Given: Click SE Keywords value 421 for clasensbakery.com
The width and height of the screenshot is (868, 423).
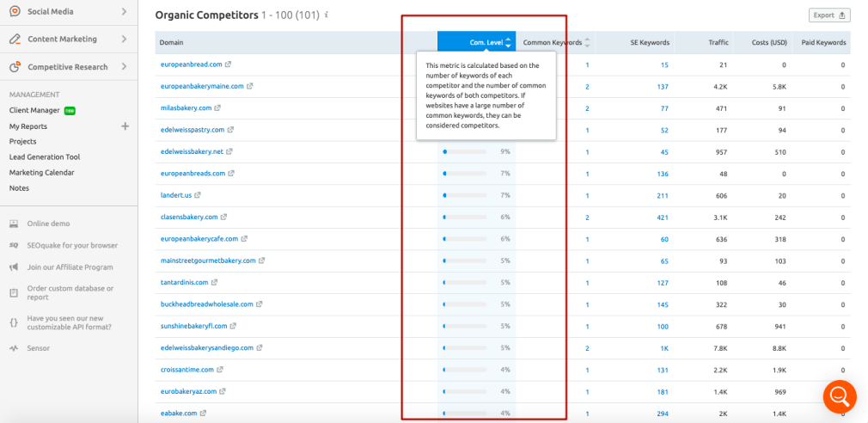Looking at the screenshot, I should click(x=662, y=217).
